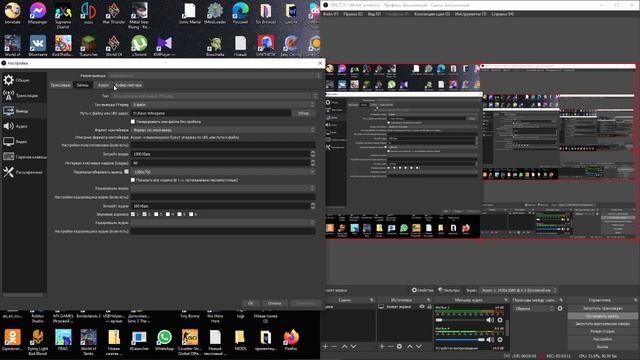The height and width of the screenshot is (360, 640).
Task: Move source up with the arrow icon
Action: (410, 347)
